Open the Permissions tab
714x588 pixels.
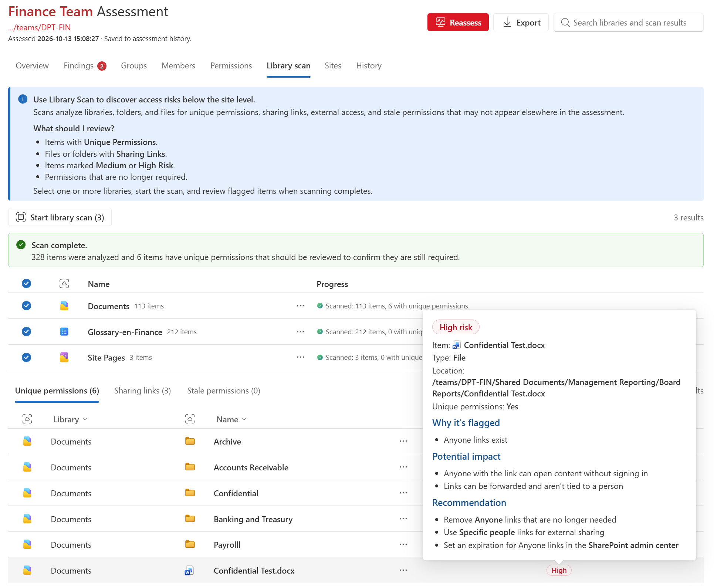(231, 66)
